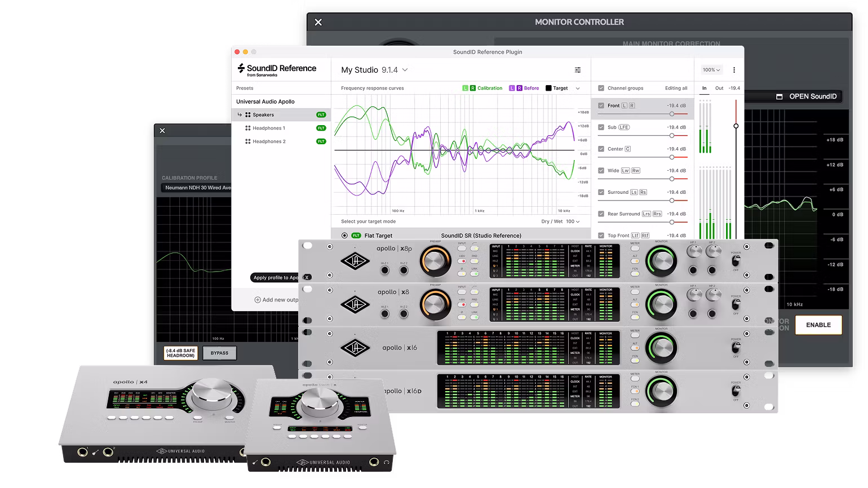
Task: Click the FLT badge on Speakers row
Action: click(321, 114)
